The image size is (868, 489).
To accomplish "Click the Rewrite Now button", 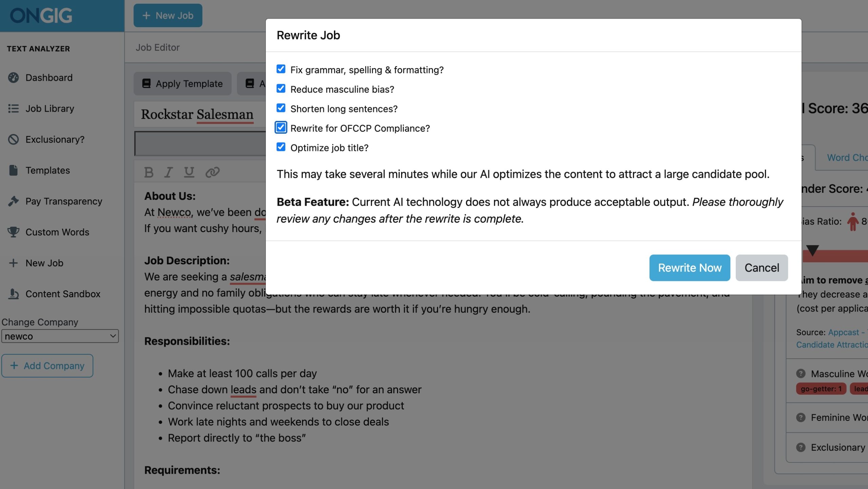I will (x=689, y=268).
